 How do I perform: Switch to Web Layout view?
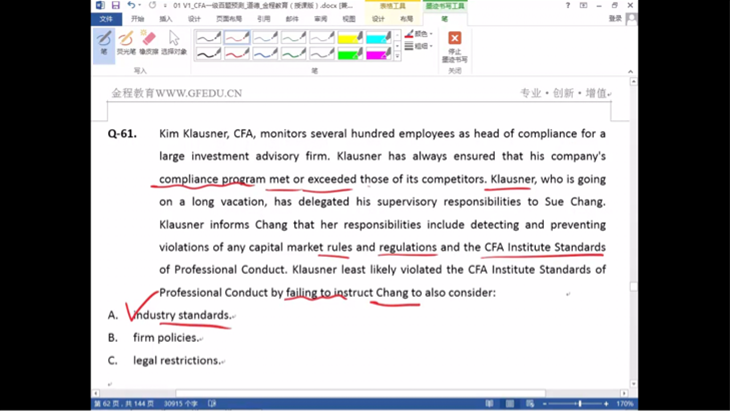click(530, 404)
